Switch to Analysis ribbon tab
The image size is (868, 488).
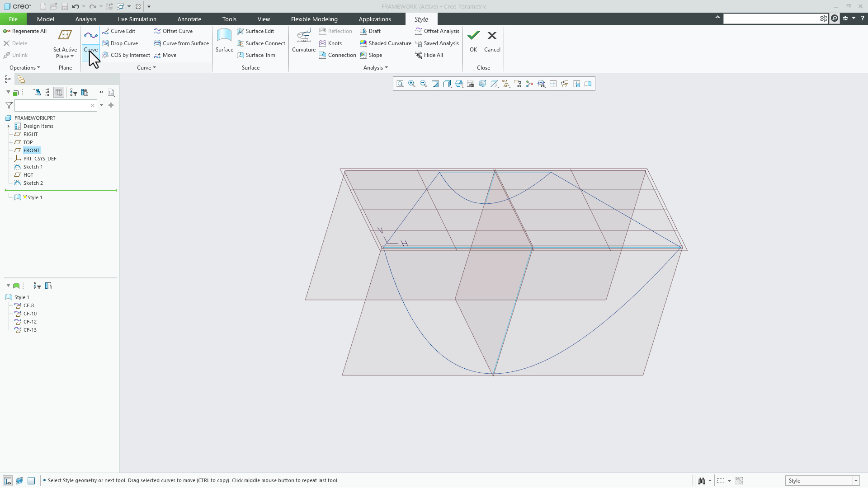[86, 19]
